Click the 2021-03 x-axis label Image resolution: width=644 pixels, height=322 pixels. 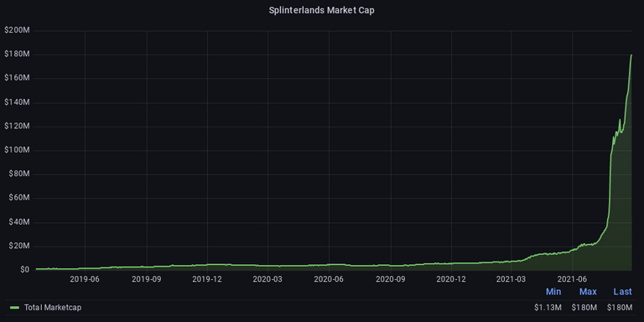[512, 279]
